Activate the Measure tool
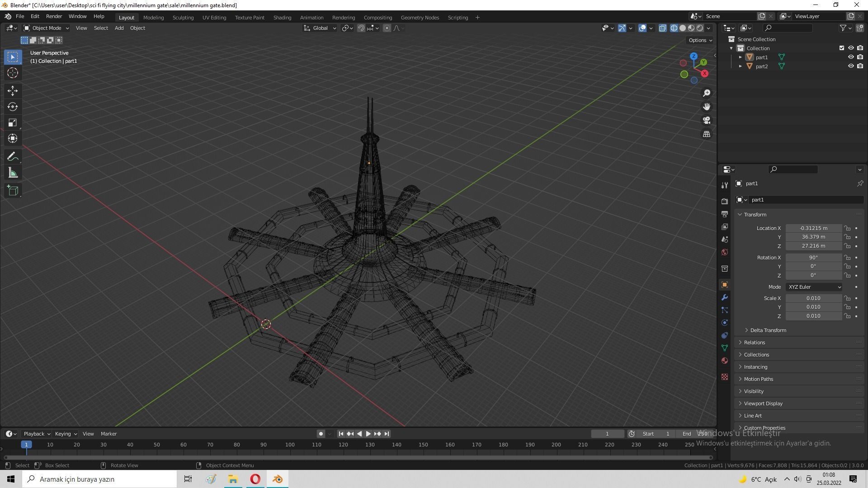 (13, 173)
